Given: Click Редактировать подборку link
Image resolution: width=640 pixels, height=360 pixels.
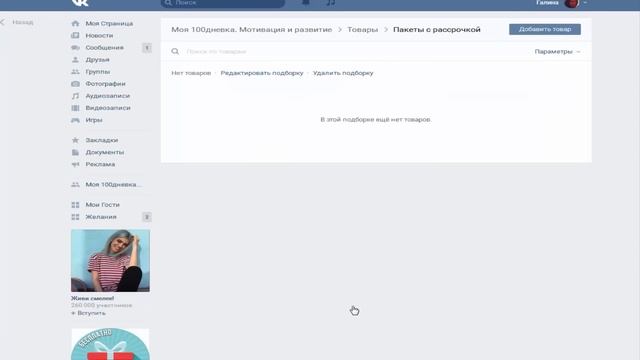Looking at the screenshot, I should coord(262,73).
